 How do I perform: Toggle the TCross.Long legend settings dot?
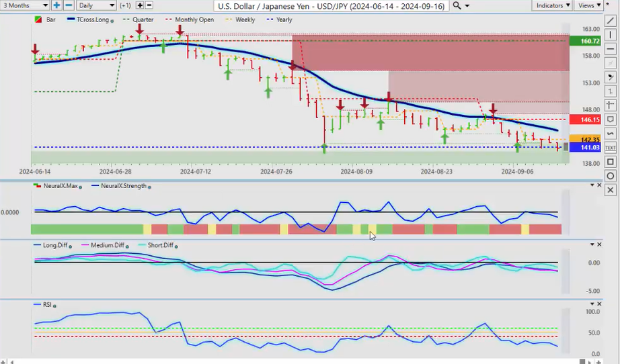[112, 21]
